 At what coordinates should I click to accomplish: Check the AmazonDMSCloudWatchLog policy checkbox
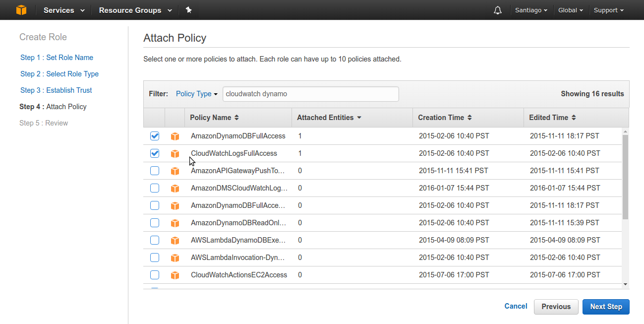click(155, 188)
